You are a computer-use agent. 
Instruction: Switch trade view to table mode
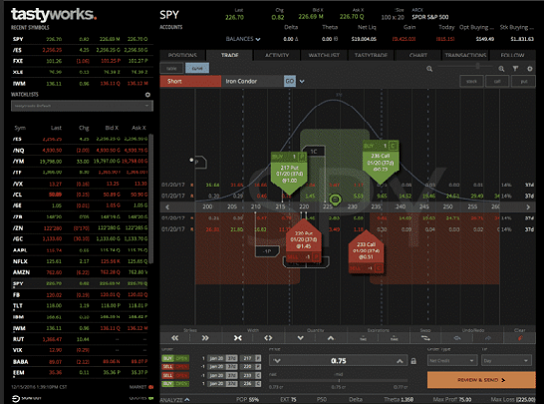point(172,68)
